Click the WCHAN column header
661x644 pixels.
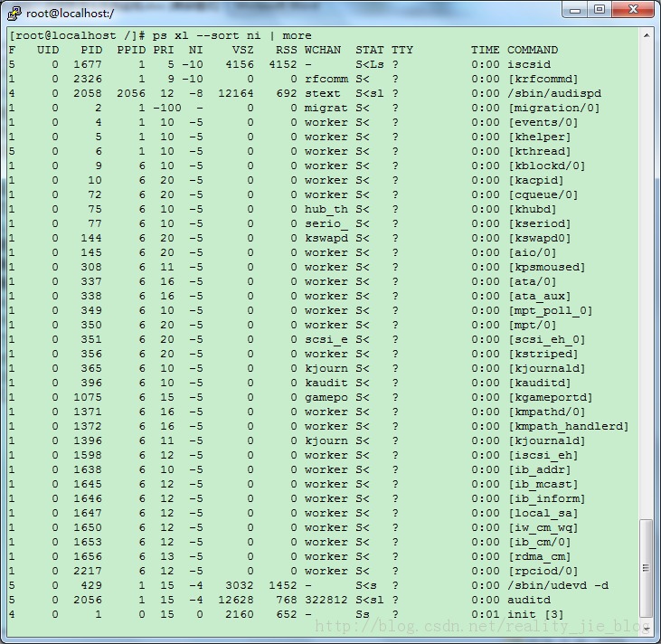click(x=323, y=50)
